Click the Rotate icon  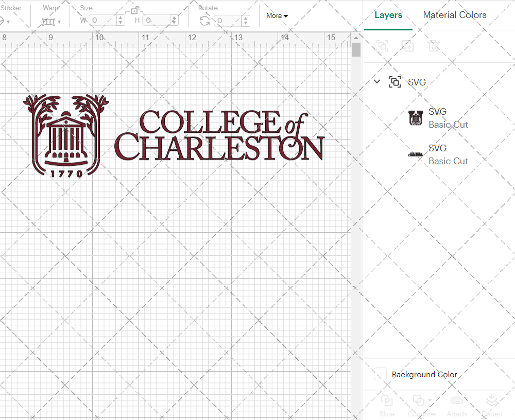[x=205, y=21]
